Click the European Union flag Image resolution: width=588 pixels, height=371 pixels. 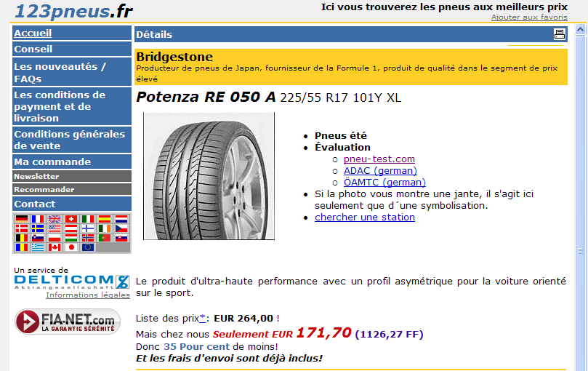88,247
